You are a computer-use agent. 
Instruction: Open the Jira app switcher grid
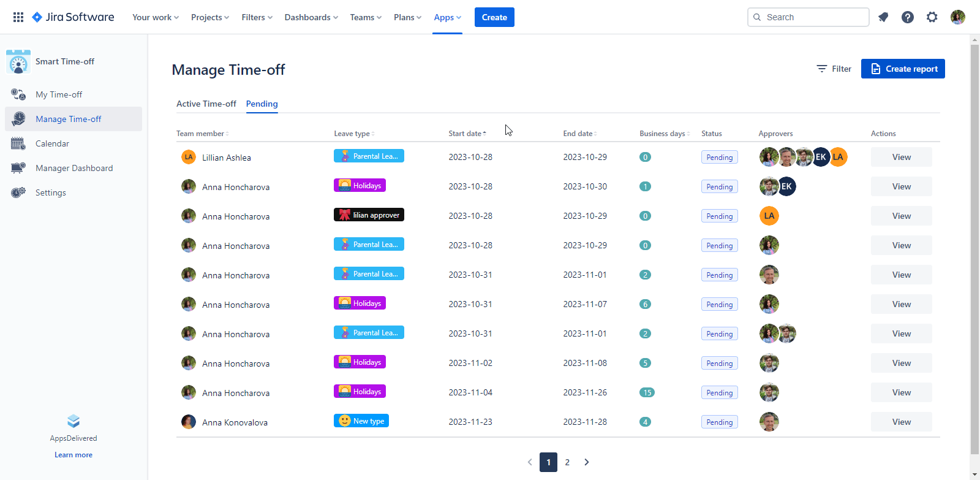[18, 17]
